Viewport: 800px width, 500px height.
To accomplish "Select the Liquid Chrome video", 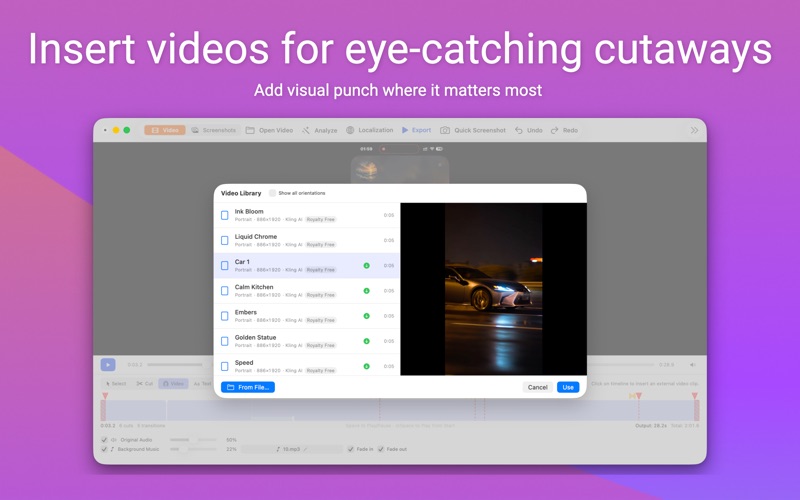I will 306,240.
